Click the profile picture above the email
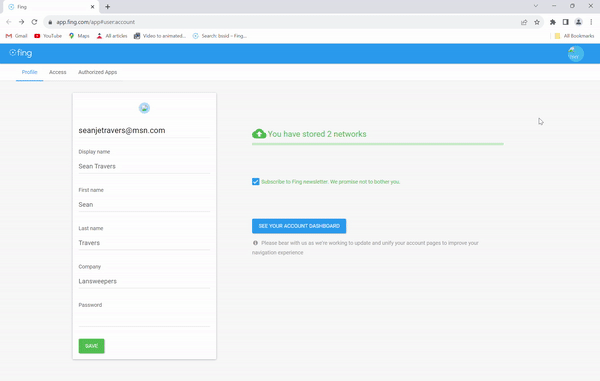The image size is (600, 381). (144, 108)
